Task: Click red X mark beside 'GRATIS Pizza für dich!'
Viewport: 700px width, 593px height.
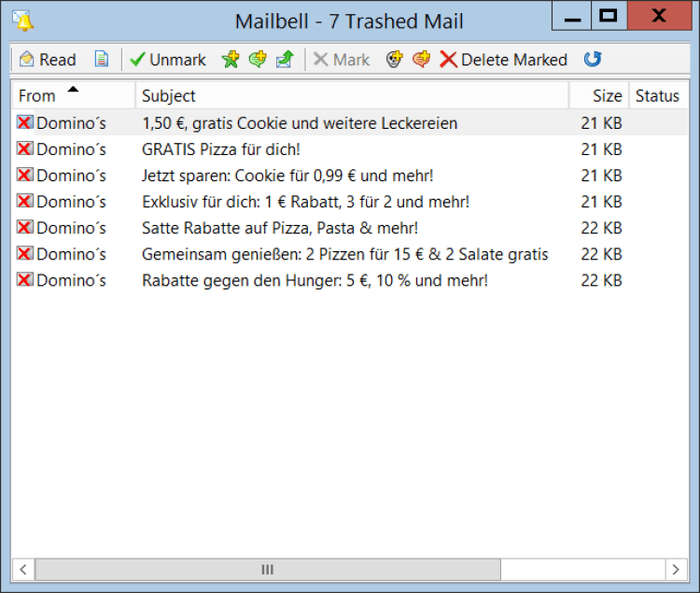Action: pos(25,148)
